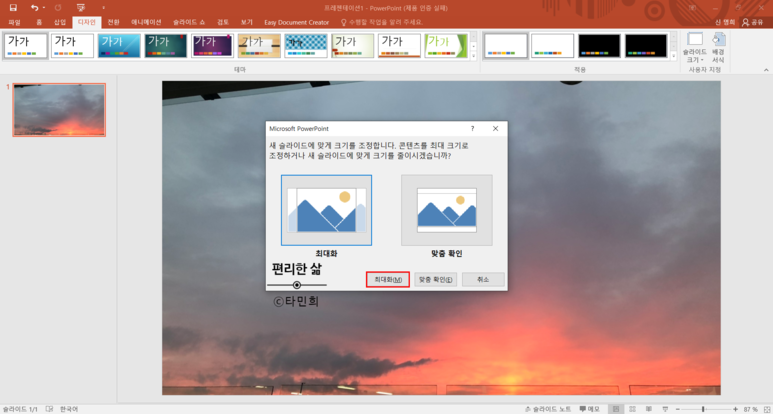Open the 파일 (File) tab
The width and height of the screenshot is (773, 414).
point(15,23)
